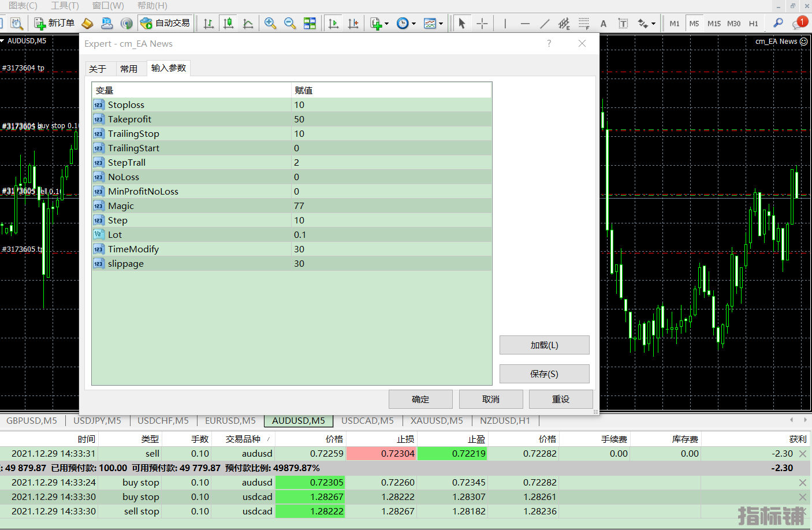Screen dimensions: 812x530
Task: Zoom out on the chart
Action: click(290, 23)
